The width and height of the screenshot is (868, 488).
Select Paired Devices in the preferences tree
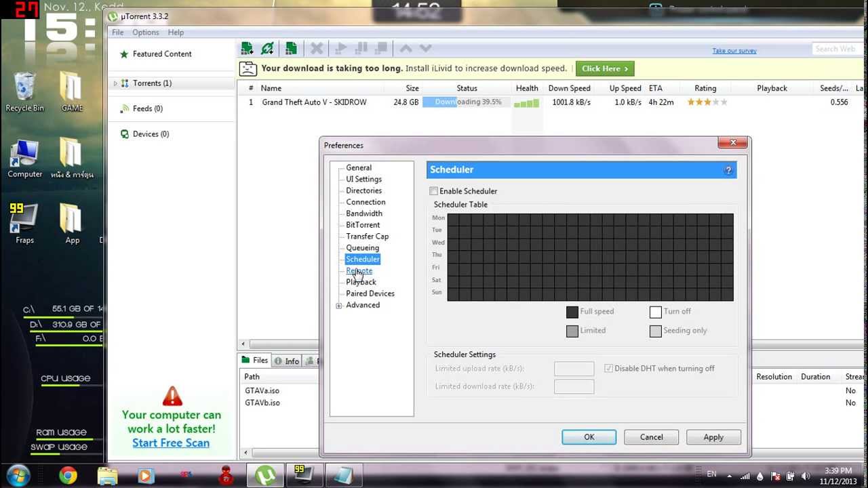pyautogui.click(x=370, y=293)
